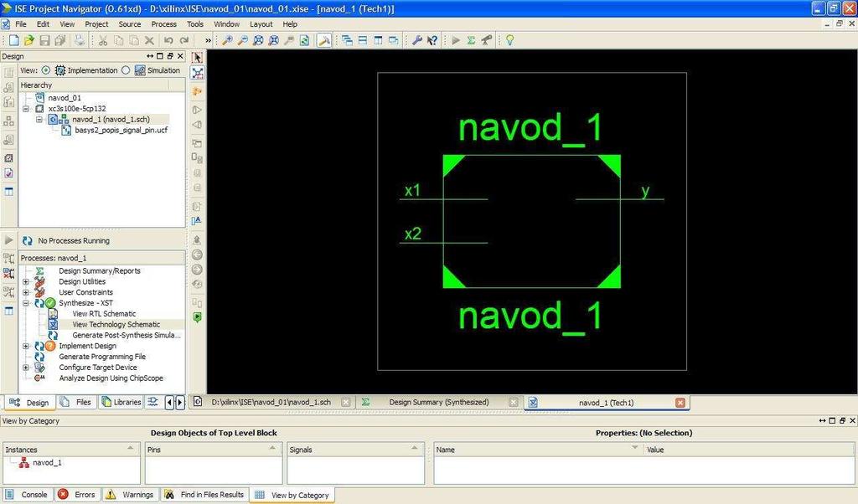Click the View RTL Schematic process icon
The image size is (858, 504).
(53, 314)
